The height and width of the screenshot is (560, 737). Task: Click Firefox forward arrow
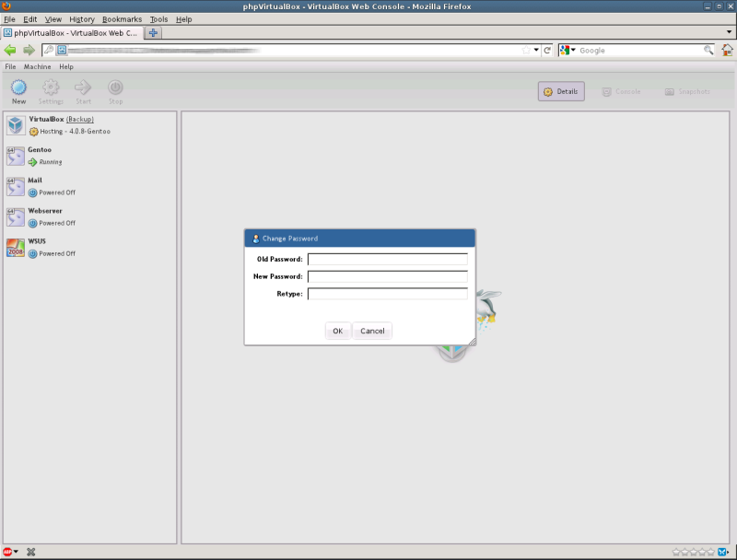tap(29, 50)
